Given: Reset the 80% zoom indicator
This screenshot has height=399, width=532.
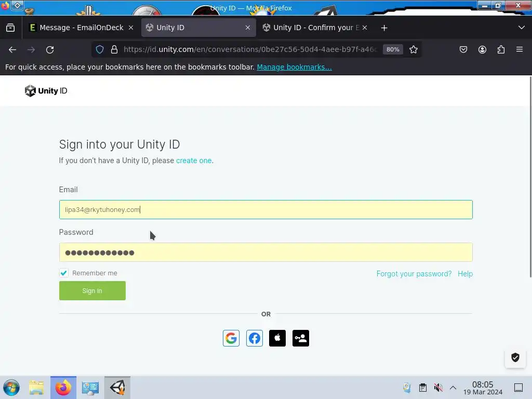Looking at the screenshot, I should pos(393,49).
